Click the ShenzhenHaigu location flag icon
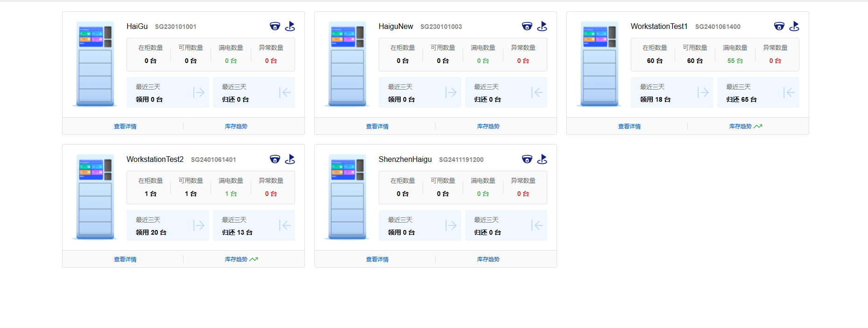The width and height of the screenshot is (868, 328). pyautogui.click(x=542, y=160)
